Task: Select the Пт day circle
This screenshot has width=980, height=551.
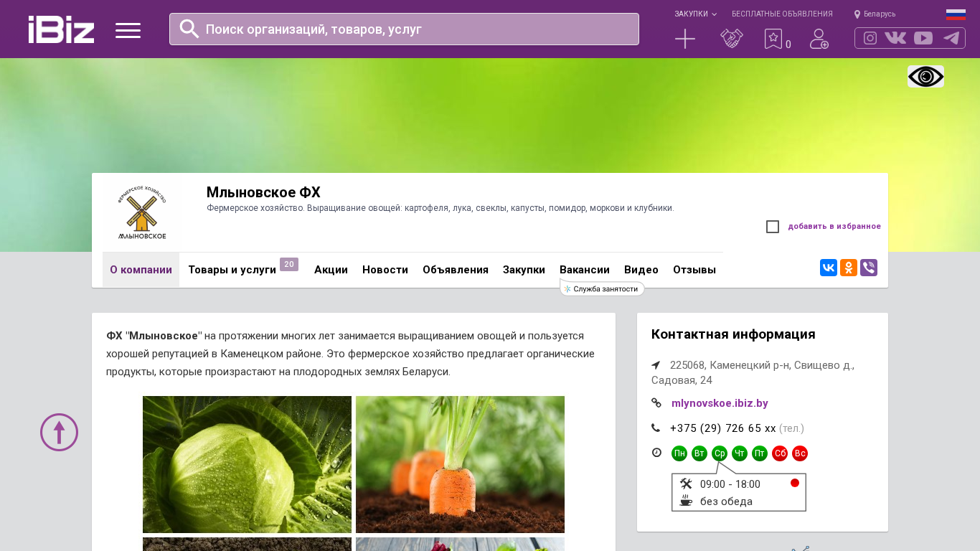Action: (760, 453)
